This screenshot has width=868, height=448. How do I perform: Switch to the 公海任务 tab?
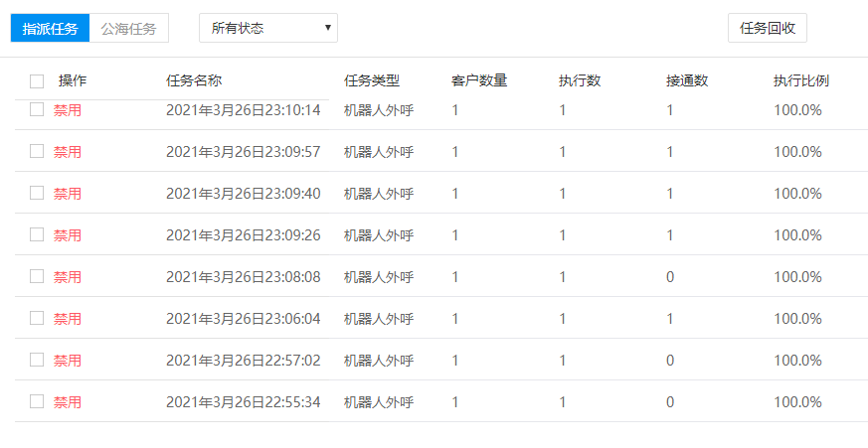tap(128, 28)
